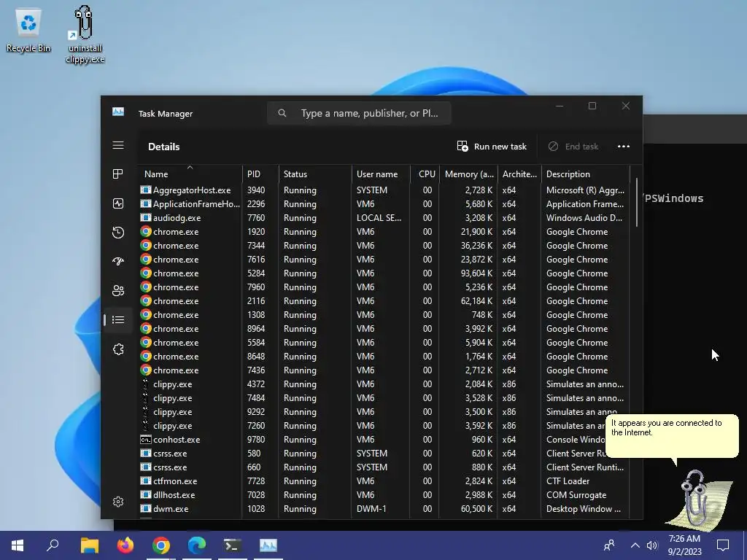
Task: Select clippy.exe with PID 4372
Action: [x=384, y=384]
